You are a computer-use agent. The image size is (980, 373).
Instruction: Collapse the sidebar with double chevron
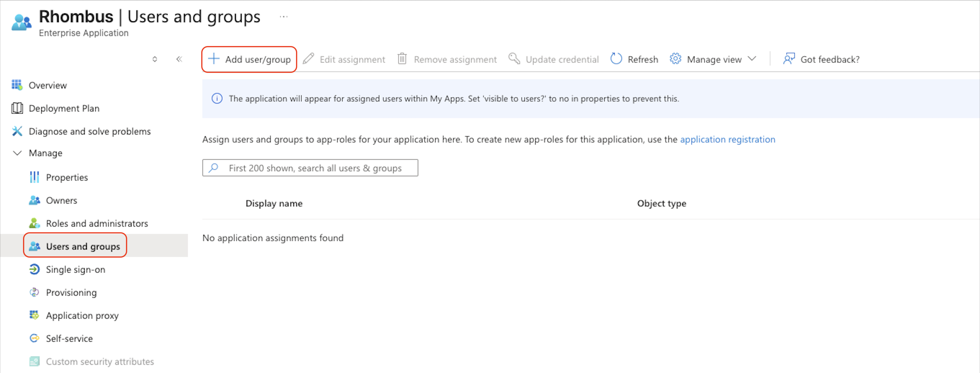click(179, 59)
